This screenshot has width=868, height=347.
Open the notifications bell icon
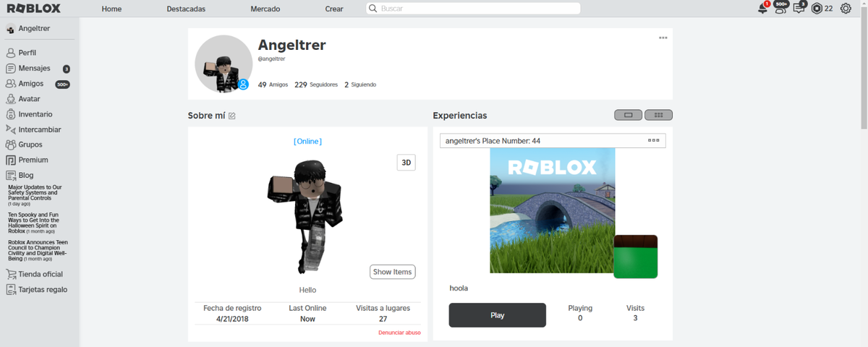762,9
